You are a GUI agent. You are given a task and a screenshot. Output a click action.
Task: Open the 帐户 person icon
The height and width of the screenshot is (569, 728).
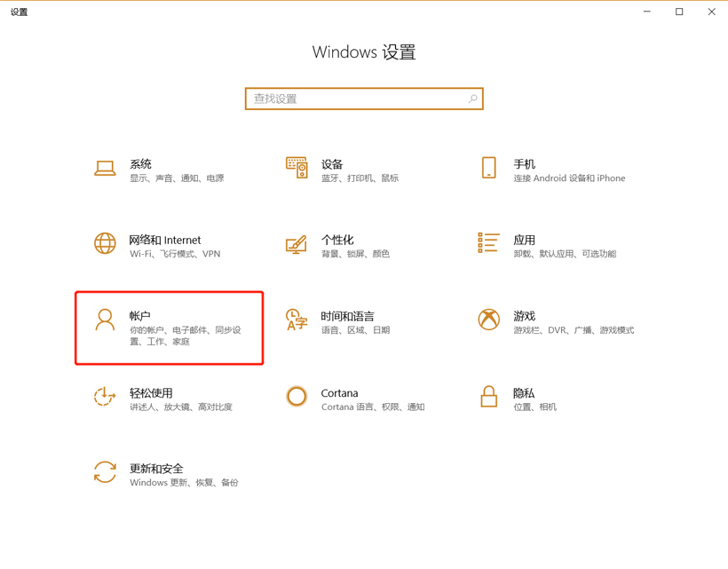105,320
